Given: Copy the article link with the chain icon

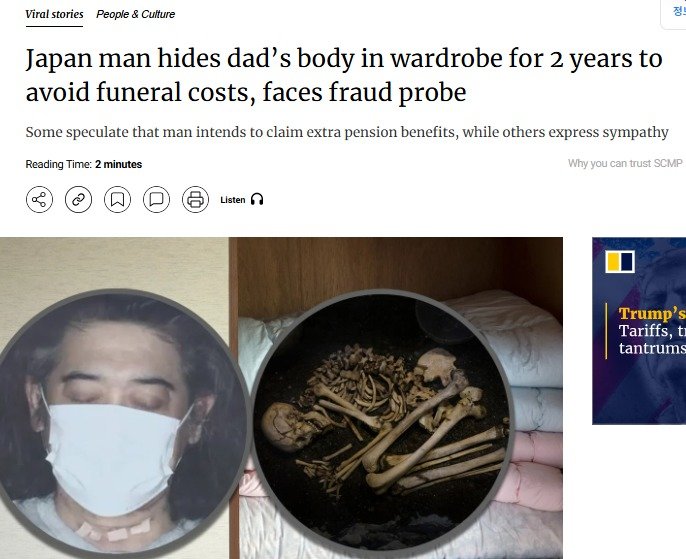Looking at the screenshot, I should coord(78,199).
